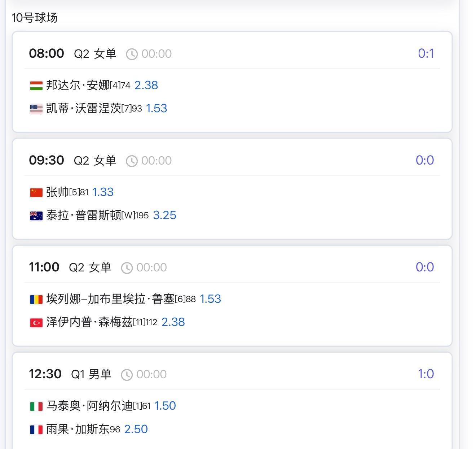Click the clock icon in the 08:00 match
The height and width of the screenshot is (449, 476).
132,54
